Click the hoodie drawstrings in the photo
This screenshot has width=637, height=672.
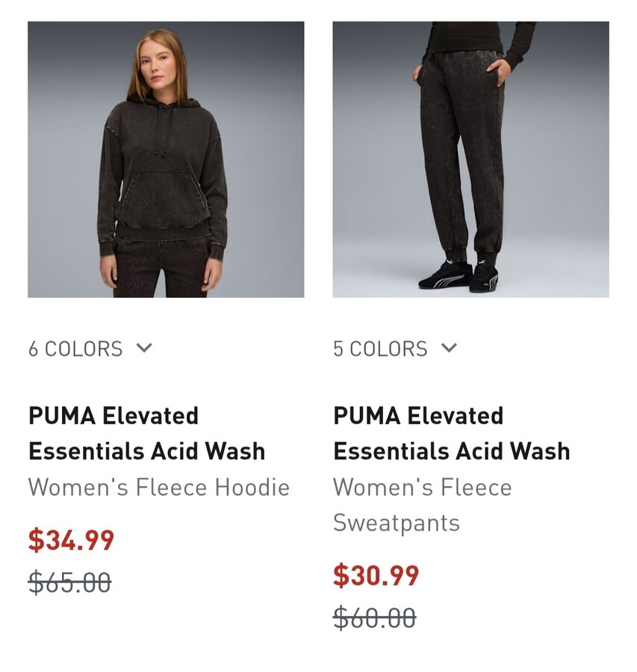[161, 131]
